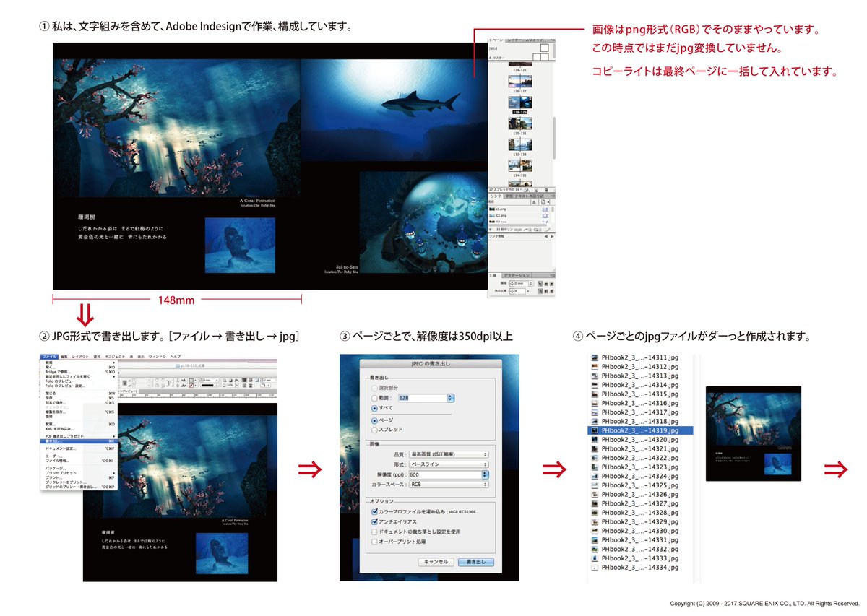Click the line weight field showing 0 mm
Image resolution: width=867 pixels, height=616 pixels.
tap(521, 283)
